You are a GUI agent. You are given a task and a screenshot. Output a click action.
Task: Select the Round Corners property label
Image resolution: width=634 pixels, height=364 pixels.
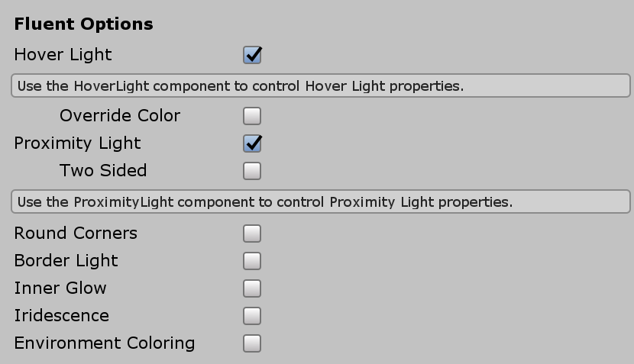[76, 234]
